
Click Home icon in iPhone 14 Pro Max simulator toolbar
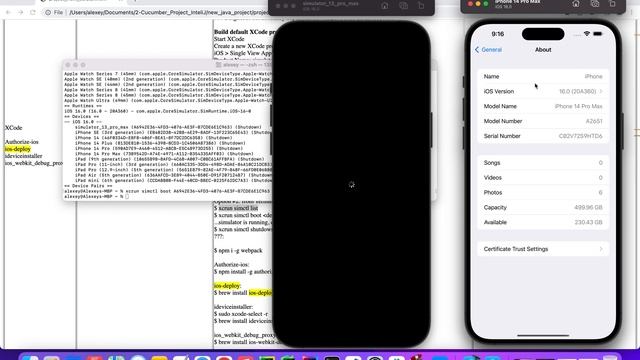[576, 4]
